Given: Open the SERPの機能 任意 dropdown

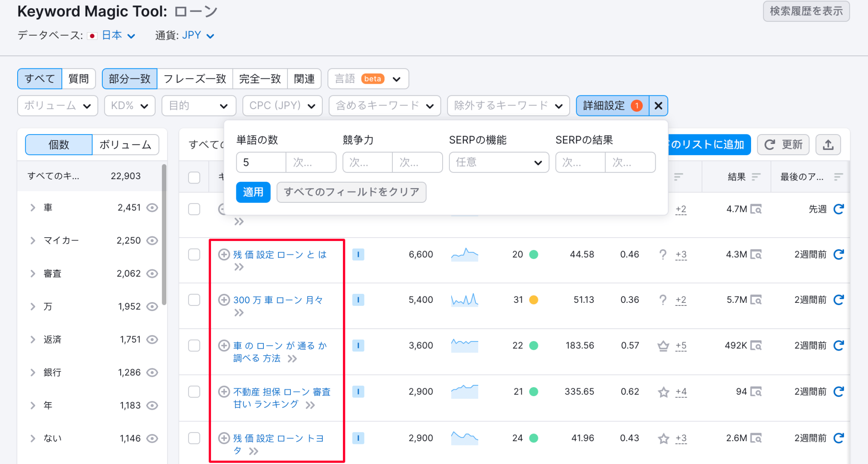Looking at the screenshot, I should pyautogui.click(x=498, y=162).
